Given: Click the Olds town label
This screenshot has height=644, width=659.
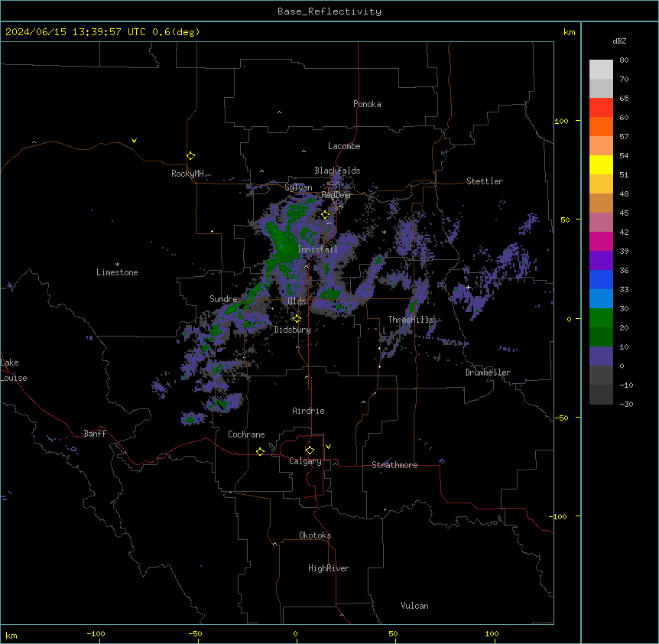Looking at the screenshot, I should point(297,301).
